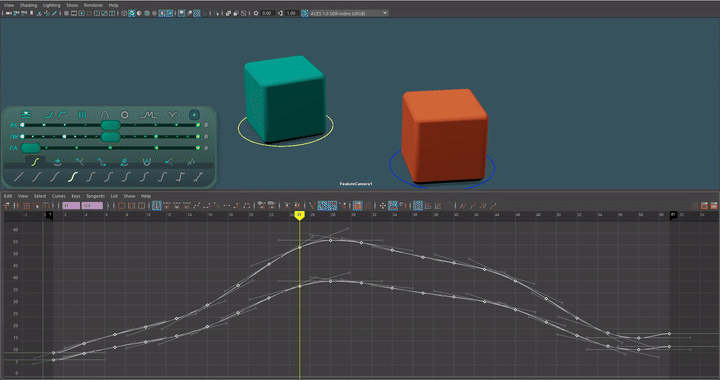Image resolution: width=720 pixels, height=380 pixels.
Task: Toggle the viewport Grid display
Action: pos(66,13)
